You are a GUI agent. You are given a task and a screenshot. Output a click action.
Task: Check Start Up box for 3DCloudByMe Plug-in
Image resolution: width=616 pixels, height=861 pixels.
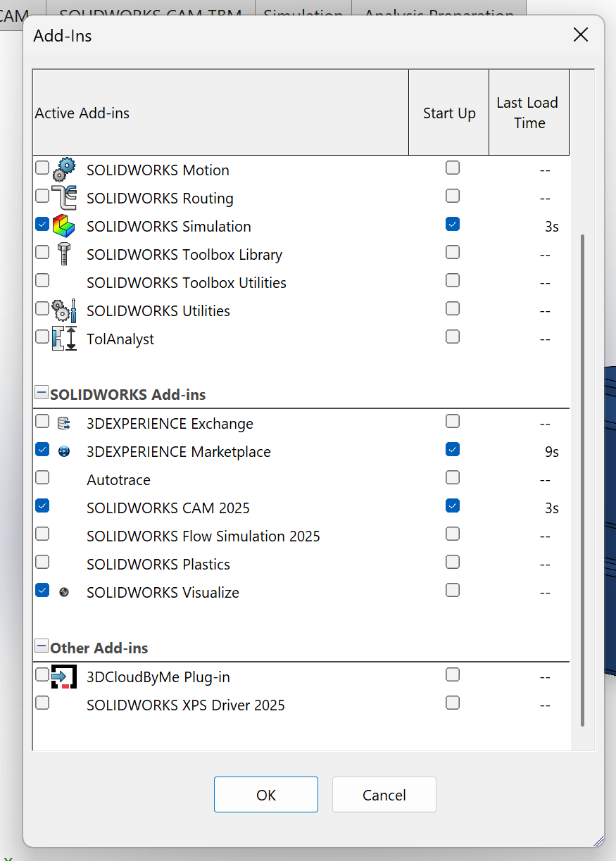pyautogui.click(x=453, y=674)
